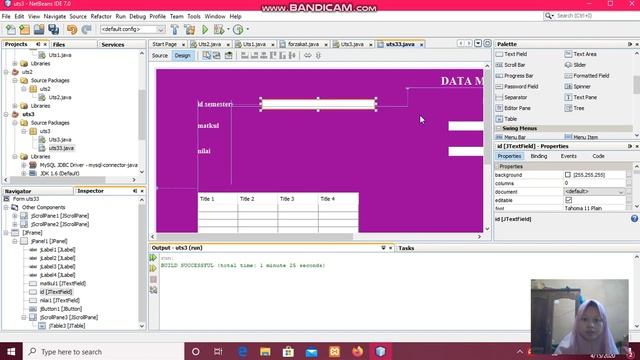Open the Binding properties section
Viewport: 640px width, 360px height.
coord(539,156)
